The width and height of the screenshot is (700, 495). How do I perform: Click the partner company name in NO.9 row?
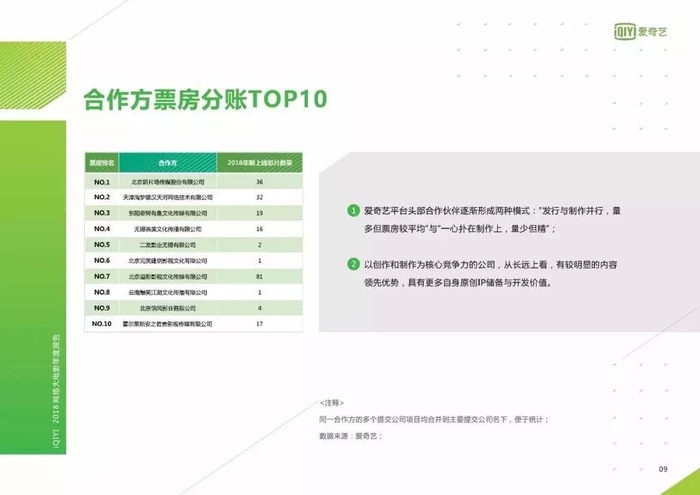coord(168,308)
